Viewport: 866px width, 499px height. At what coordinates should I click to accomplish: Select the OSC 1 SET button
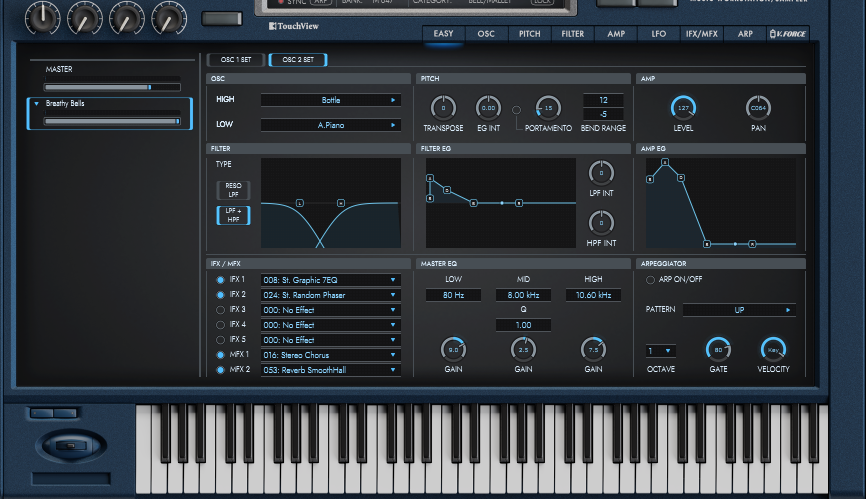tap(236, 60)
